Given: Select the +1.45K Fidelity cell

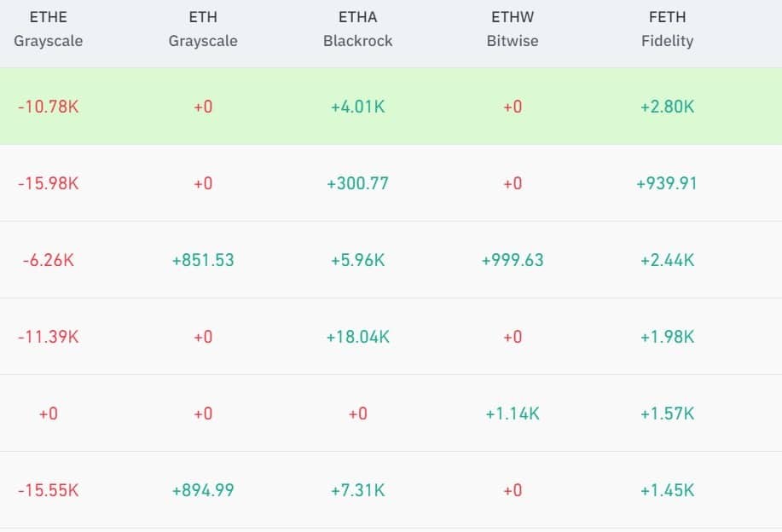Looking at the screenshot, I should tap(667, 490).
